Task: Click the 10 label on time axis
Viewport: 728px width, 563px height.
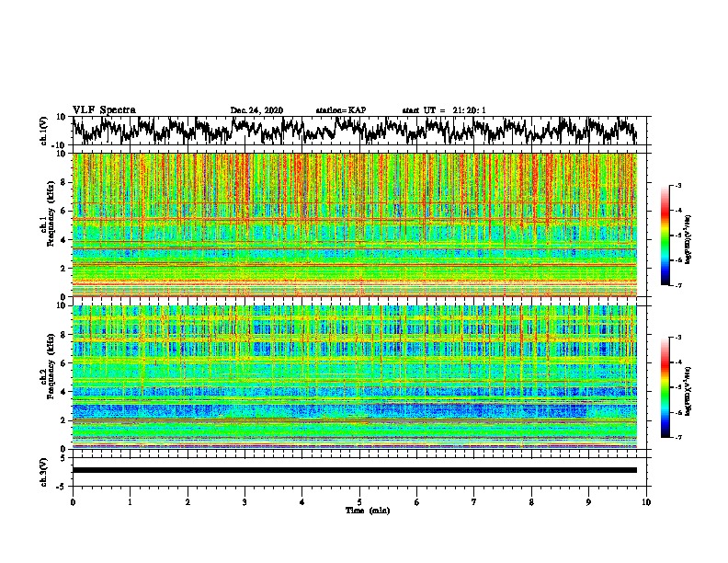Action: pyautogui.click(x=646, y=502)
